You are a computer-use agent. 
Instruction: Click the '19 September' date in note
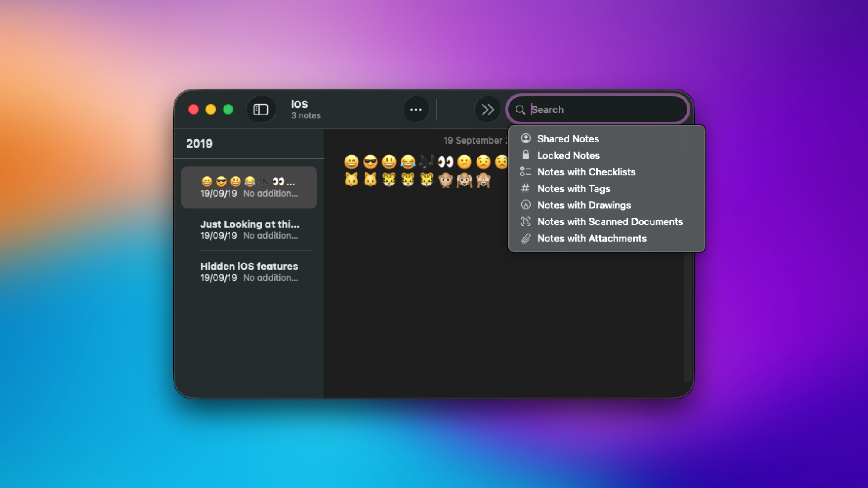pyautogui.click(x=472, y=141)
